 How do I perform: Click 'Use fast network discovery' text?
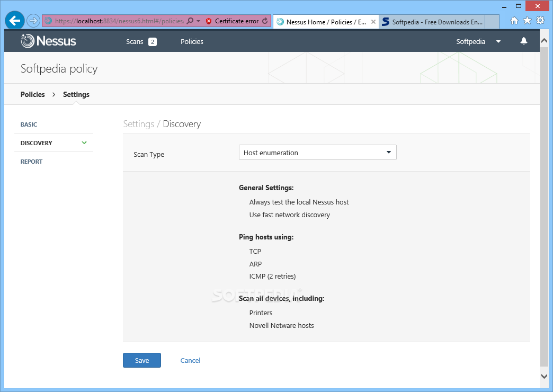tap(290, 215)
